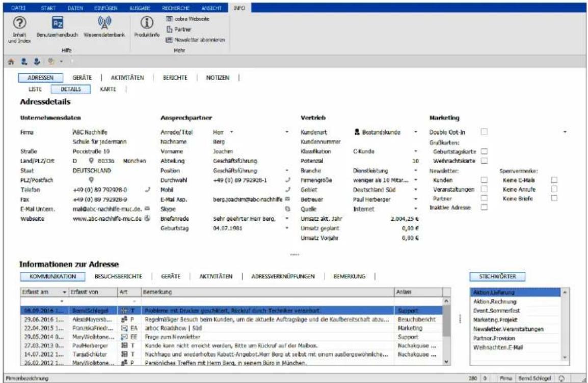Check Newsletter Kunden checkbox
Screen dimensions: 588x383
point(484,180)
